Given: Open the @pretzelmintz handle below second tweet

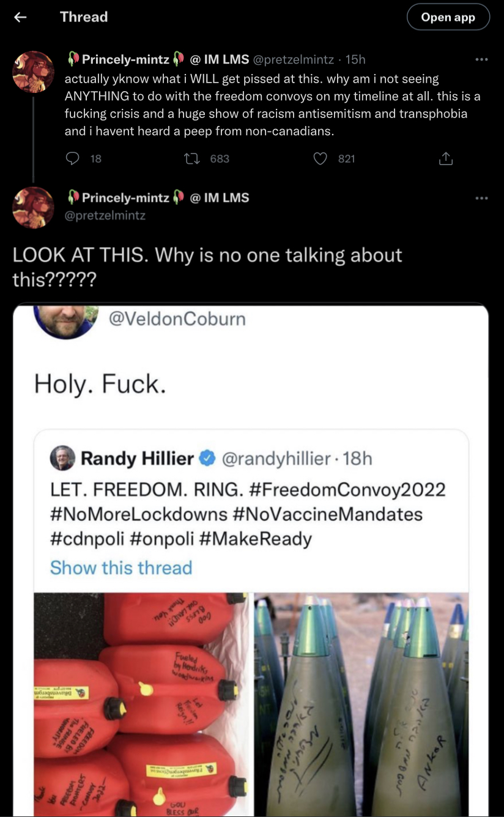Looking at the screenshot, I should pos(105,215).
